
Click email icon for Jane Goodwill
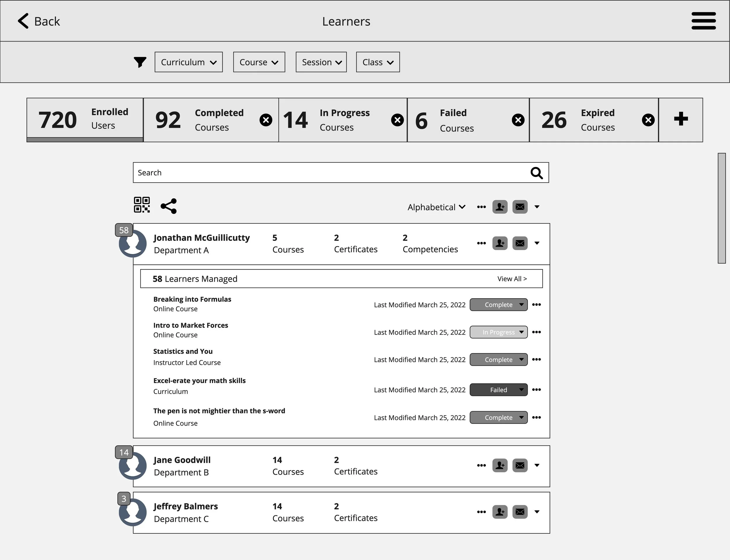(520, 465)
